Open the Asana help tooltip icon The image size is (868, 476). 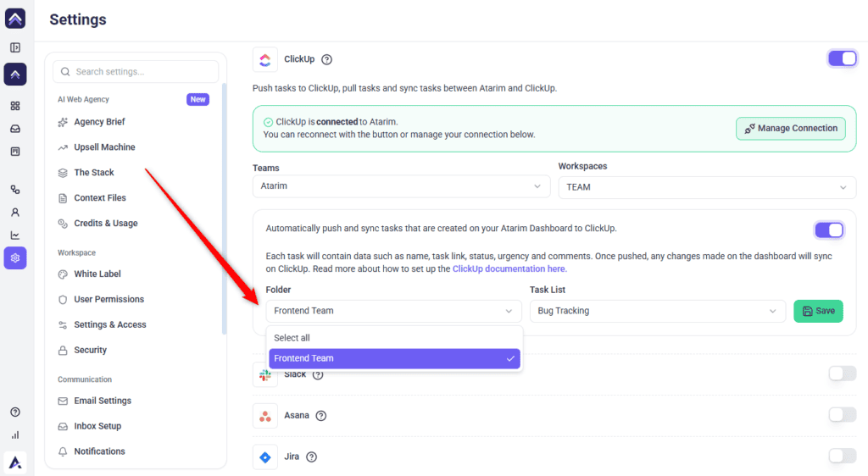(x=320, y=416)
